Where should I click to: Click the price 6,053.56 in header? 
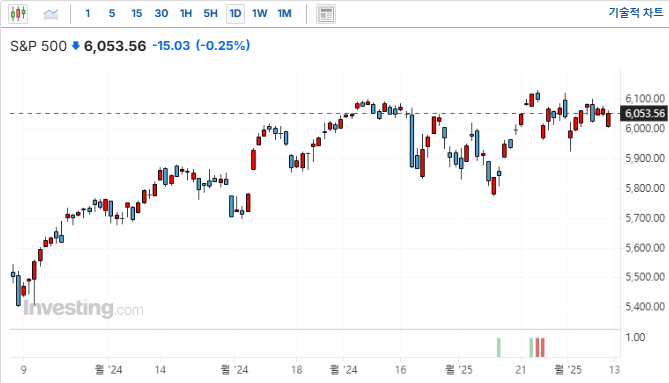point(115,46)
